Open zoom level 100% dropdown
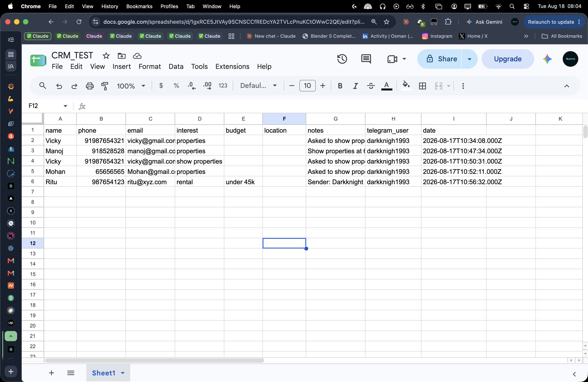The image size is (588, 382). (131, 86)
